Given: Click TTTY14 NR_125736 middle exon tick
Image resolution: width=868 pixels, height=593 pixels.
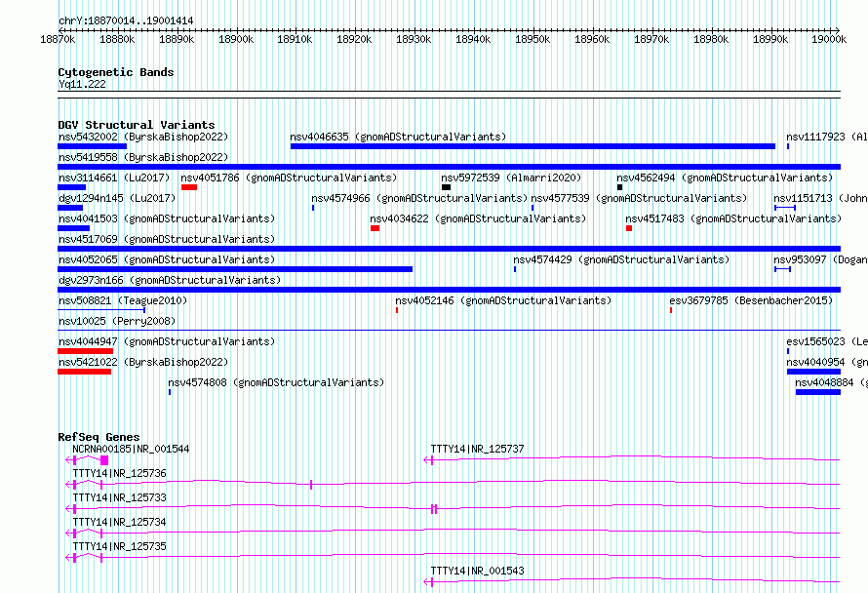Looking at the screenshot, I should pyautogui.click(x=311, y=485).
